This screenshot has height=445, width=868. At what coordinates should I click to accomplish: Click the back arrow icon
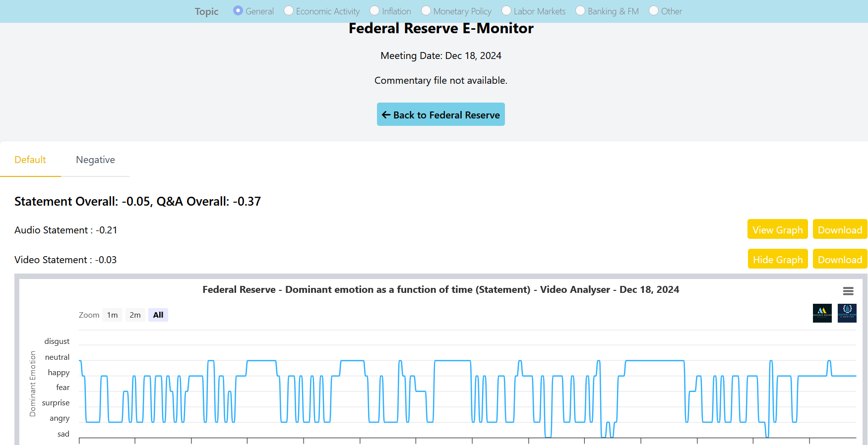[386, 115]
